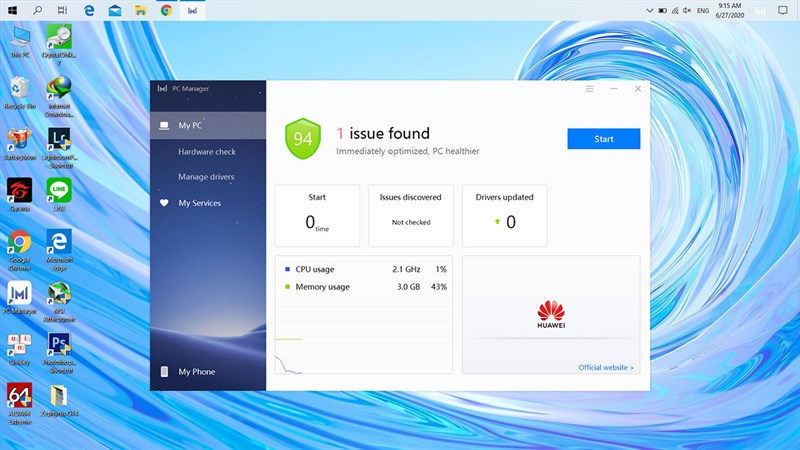This screenshot has width=800, height=450.
Task: Select PC Manager taskbar icon
Action: click(x=192, y=10)
